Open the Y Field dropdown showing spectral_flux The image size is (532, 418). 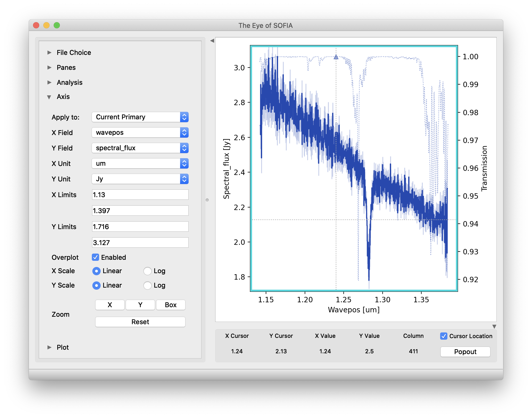tap(184, 148)
